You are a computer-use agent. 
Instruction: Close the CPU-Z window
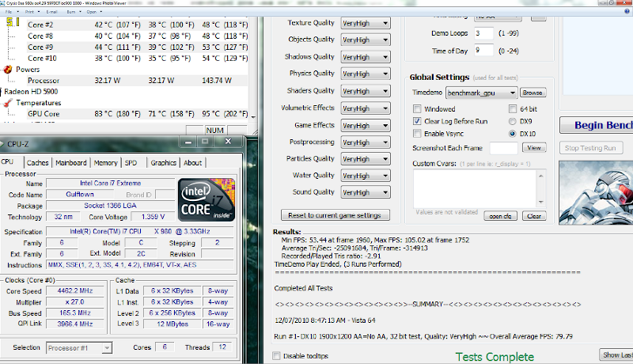coord(228,141)
